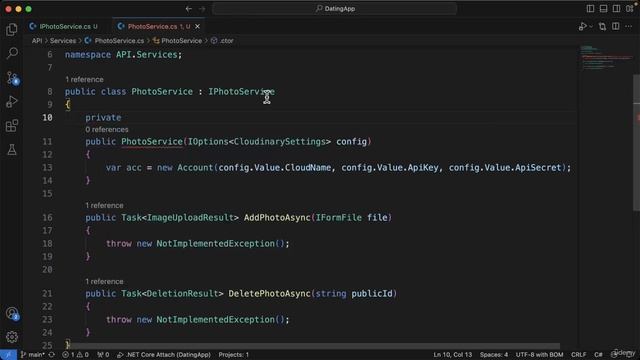Screen dimensions: 640x360
Task: Open the Run and Debug view
Action: [12, 101]
